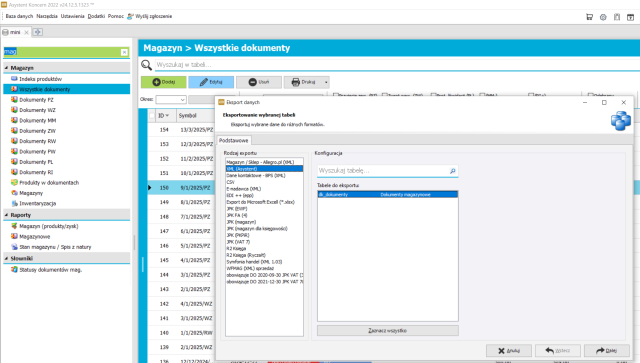Click the clipboard icon in top bar

click(617, 17)
